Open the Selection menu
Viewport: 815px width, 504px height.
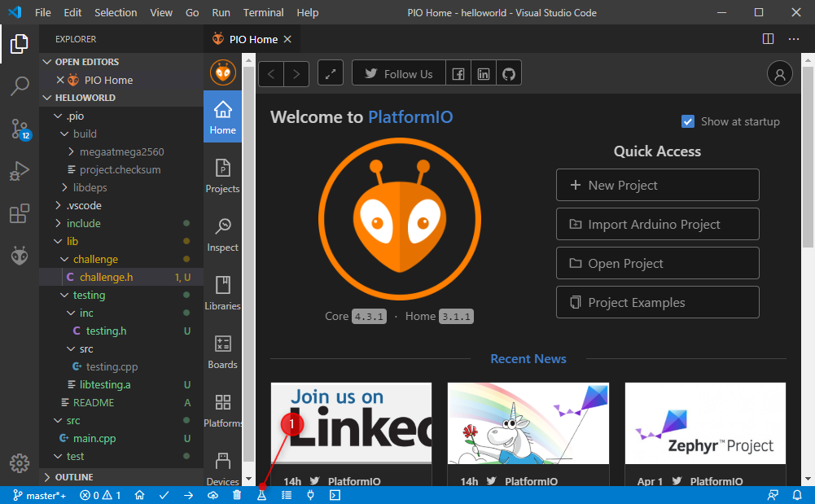[116, 12]
